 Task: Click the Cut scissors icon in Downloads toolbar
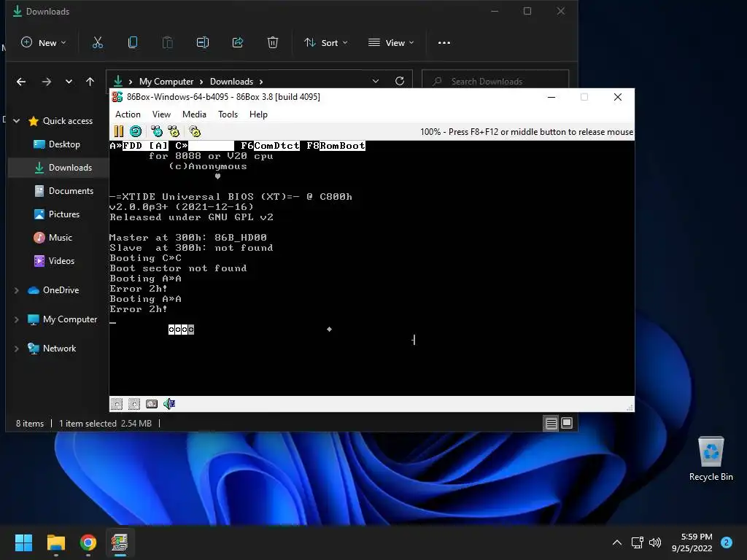98,43
